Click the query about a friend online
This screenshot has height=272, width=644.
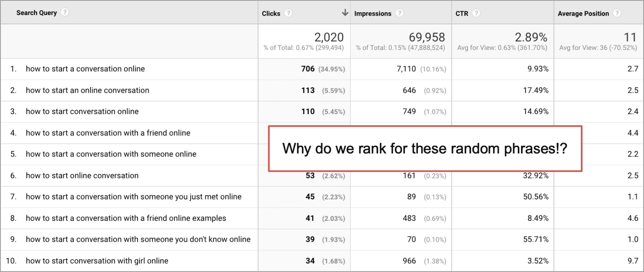107,133
